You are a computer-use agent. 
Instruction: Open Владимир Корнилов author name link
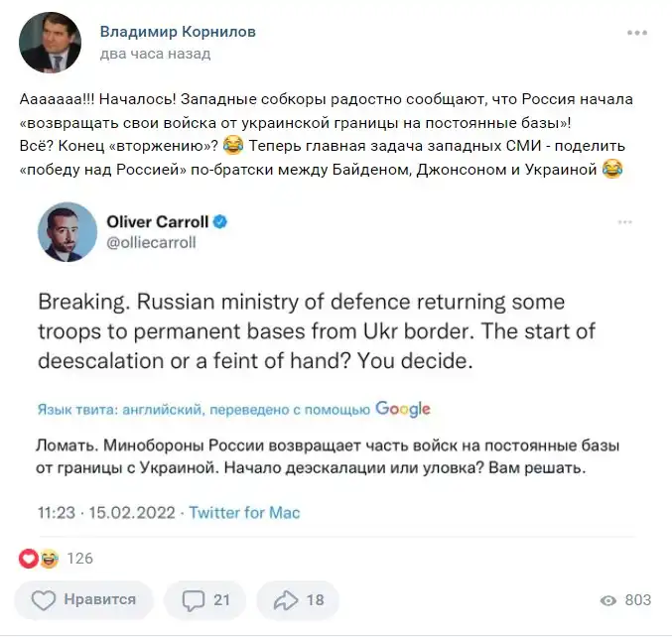(178, 32)
